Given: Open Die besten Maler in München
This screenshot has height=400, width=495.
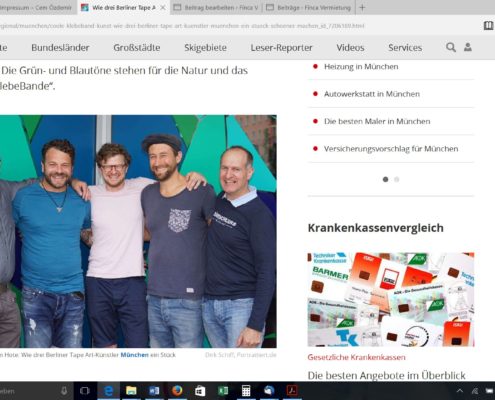Looking at the screenshot, I should [377, 121].
